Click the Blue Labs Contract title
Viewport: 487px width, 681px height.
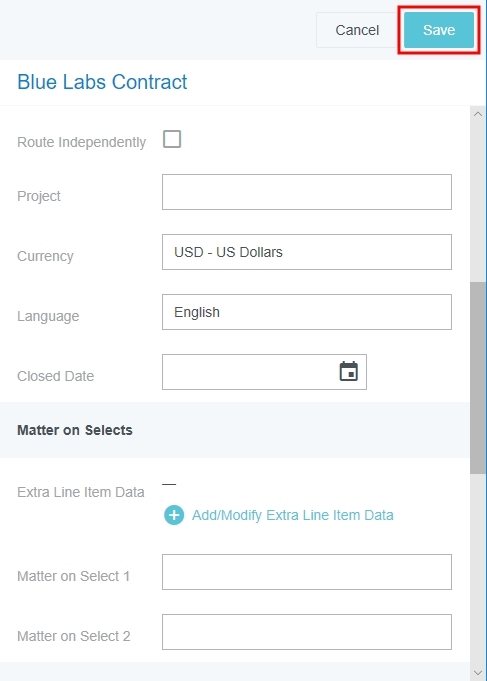point(102,82)
